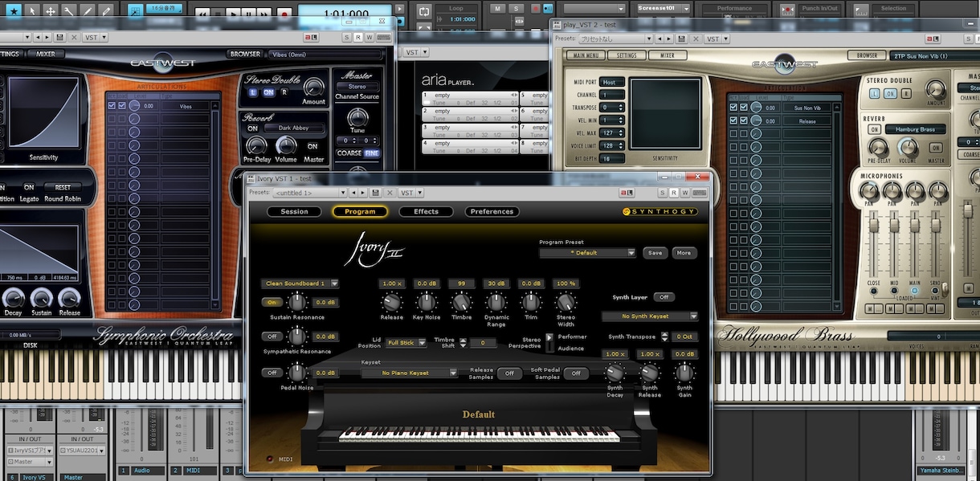Open Mixer in Hollywood Brass

668,55
